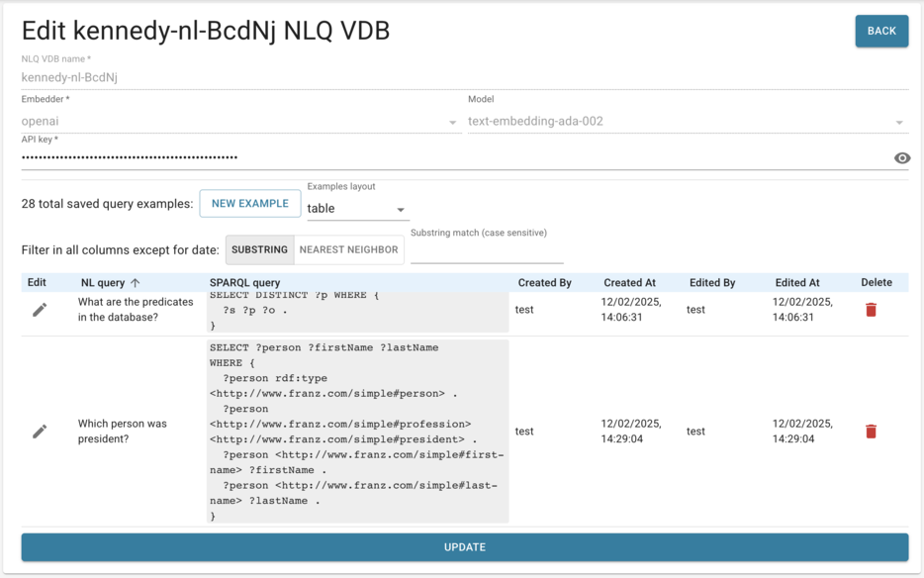924x578 pixels.
Task: Open the Examples layout arrow
Action: coord(399,209)
